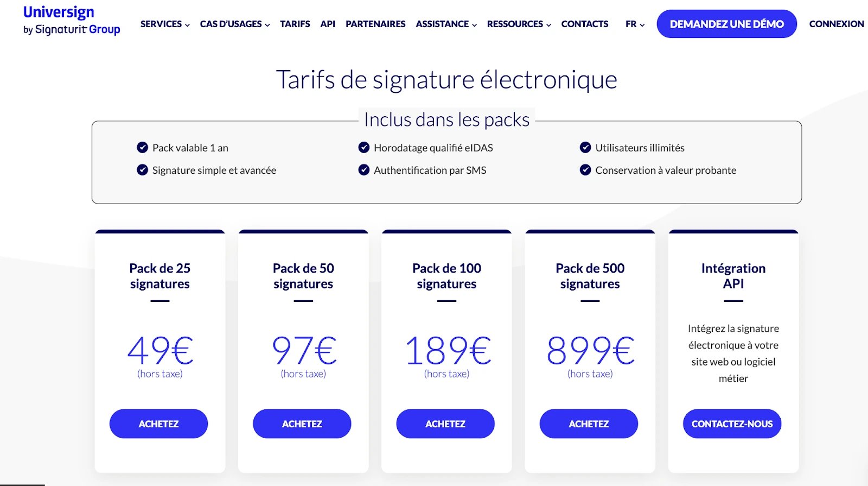
Task: Expand the CAS D'USAGES dropdown
Action: pyautogui.click(x=235, y=24)
